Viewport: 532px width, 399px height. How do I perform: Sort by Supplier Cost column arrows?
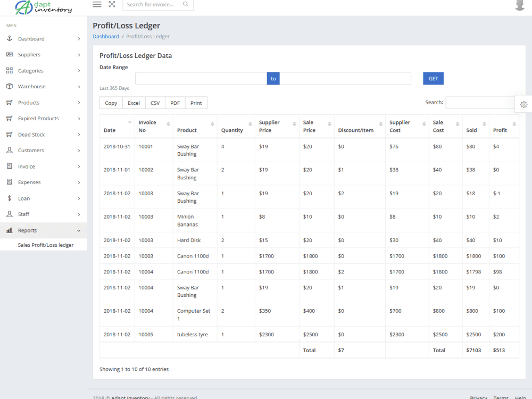(424, 124)
